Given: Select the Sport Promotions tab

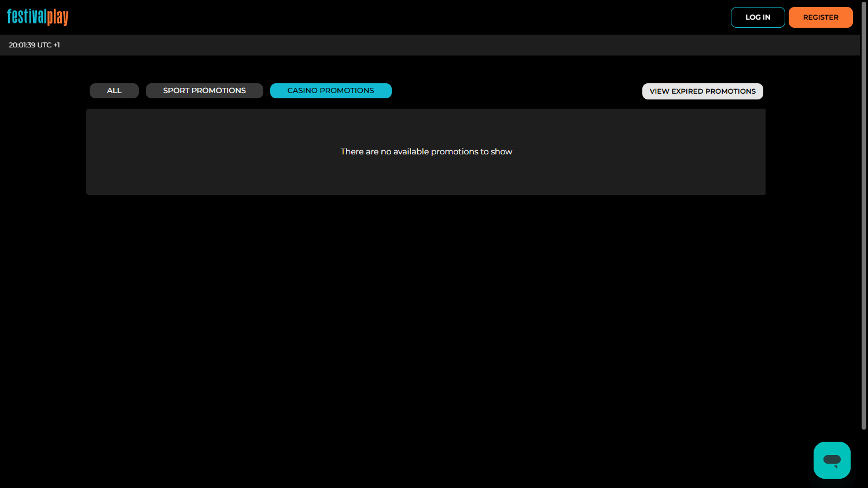Looking at the screenshot, I should [x=204, y=91].
